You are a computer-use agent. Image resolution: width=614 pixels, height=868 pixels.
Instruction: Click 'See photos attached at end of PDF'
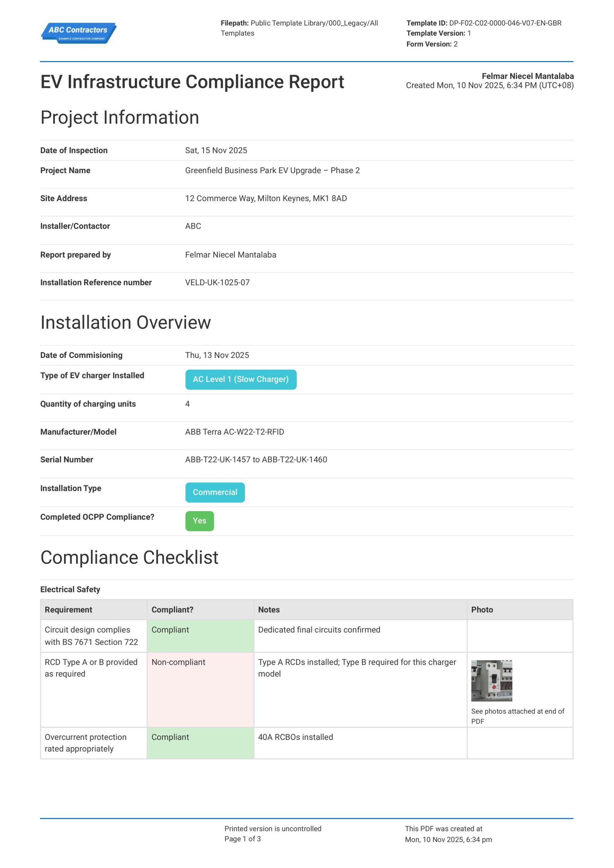pos(517,716)
